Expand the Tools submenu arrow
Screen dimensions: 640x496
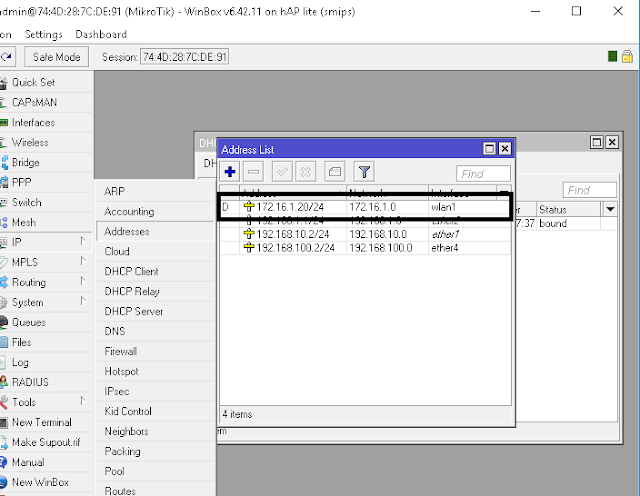(83, 401)
